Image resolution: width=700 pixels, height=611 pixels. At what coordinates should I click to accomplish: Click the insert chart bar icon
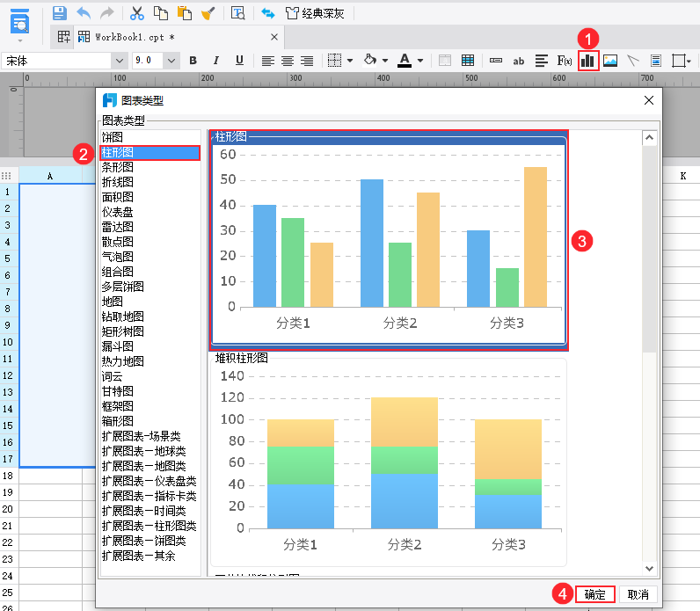[588, 61]
